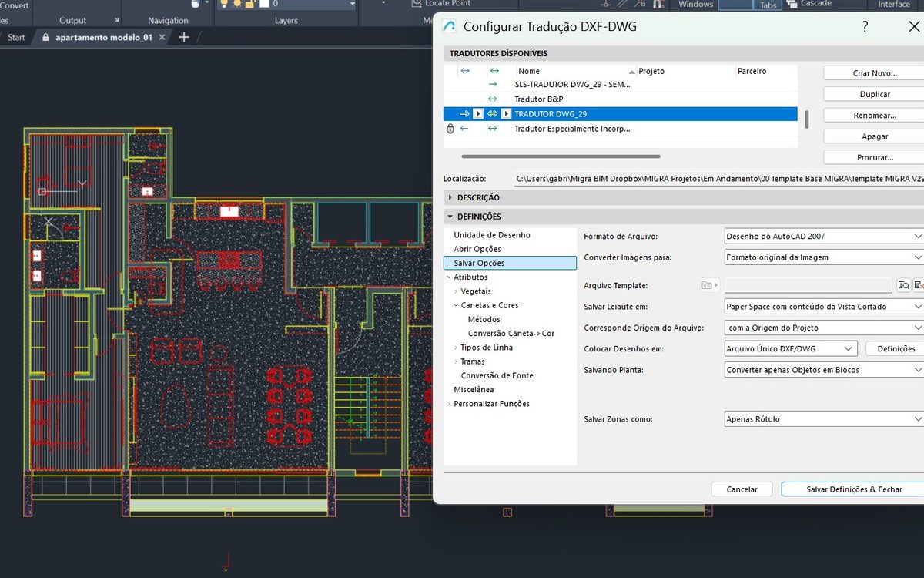Open the Corresponde Origem do Arquivo dropdown
This screenshot has width=924, height=578.
pyautogui.click(x=824, y=328)
